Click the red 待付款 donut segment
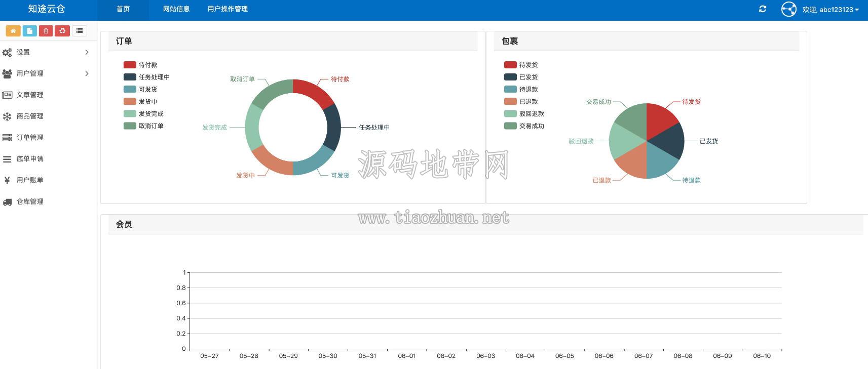Screen dimensions: 868x369 [x=314, y=92]
